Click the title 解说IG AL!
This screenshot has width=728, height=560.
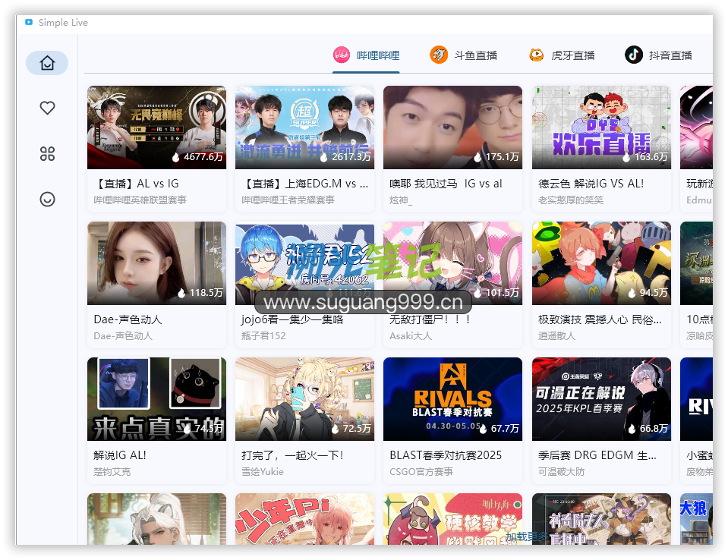click(x=120, y=455)
